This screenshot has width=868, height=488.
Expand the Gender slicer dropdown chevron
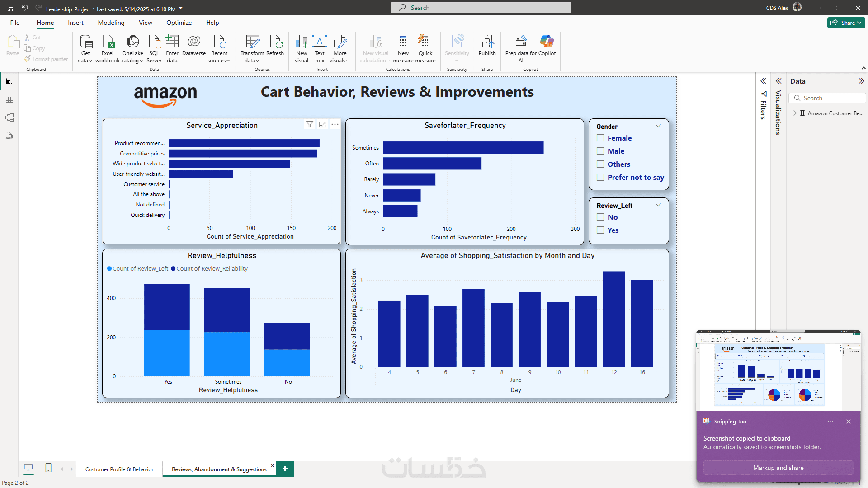pyautogui.click(x=658, y=126)
